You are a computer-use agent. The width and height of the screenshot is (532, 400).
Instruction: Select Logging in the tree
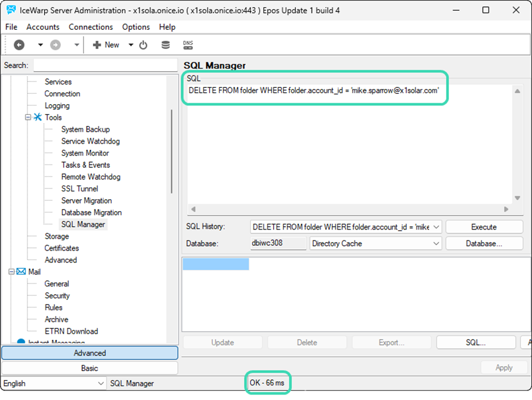click(57, 105)
